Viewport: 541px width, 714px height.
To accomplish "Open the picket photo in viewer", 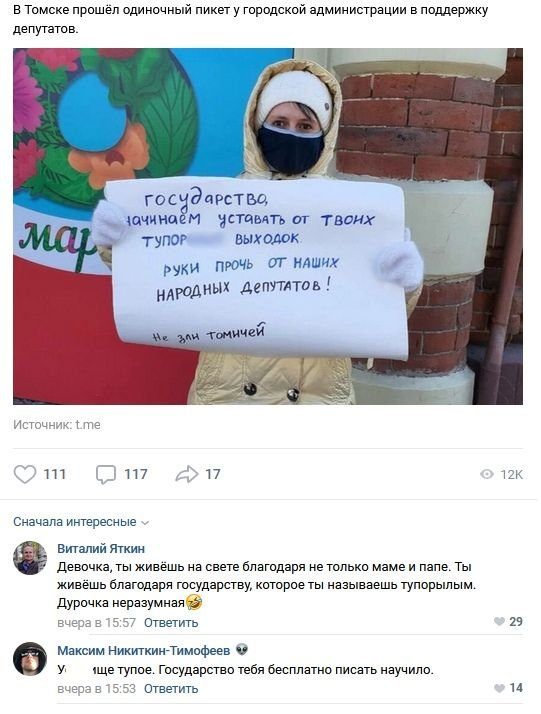I will pos(268,226).
